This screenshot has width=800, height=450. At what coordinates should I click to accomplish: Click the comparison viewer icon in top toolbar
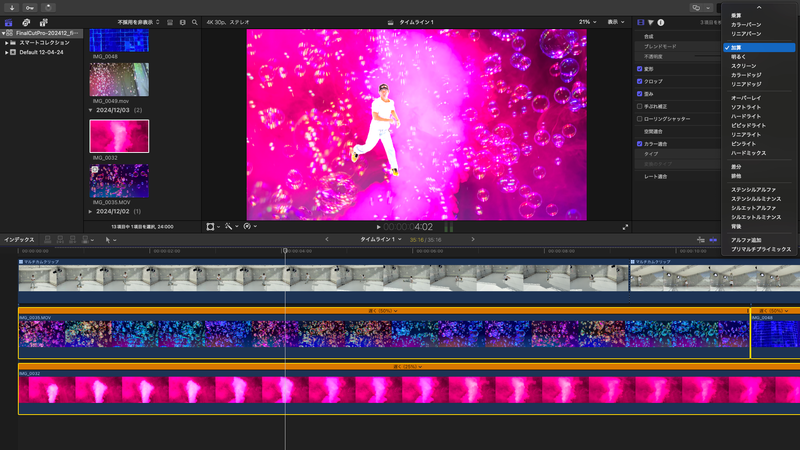[696, 8]
